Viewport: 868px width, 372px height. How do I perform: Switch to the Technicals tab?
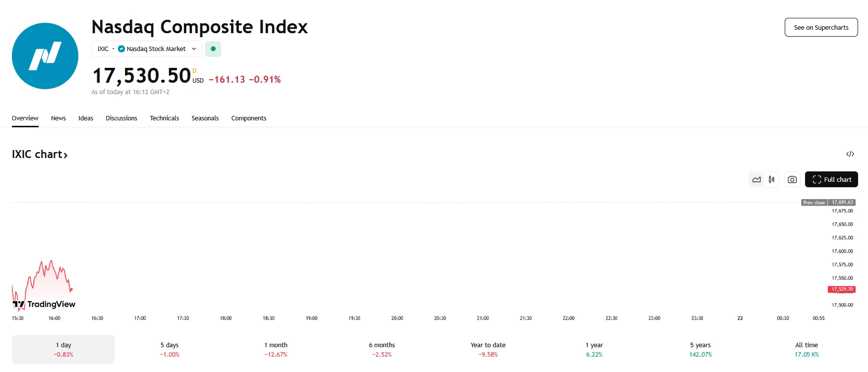pos(164,118)
